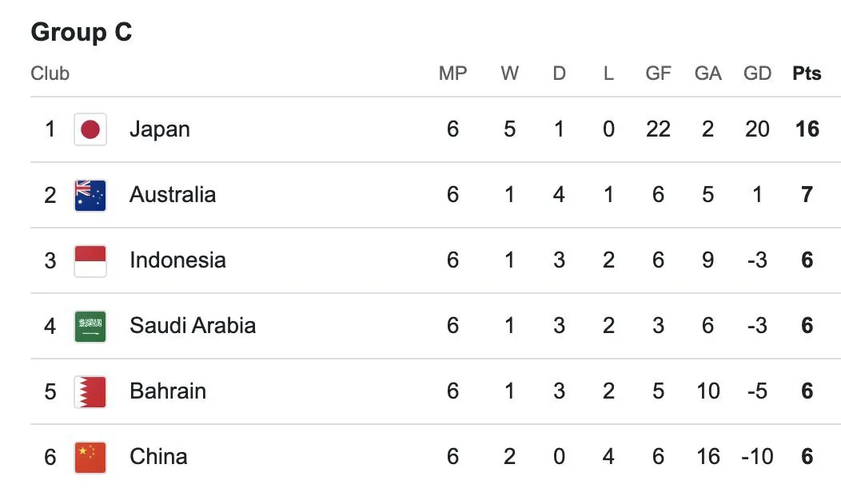Click China's -10 goal difference value
The height and width of the screenshot is (504, 841).
point(757,457)
